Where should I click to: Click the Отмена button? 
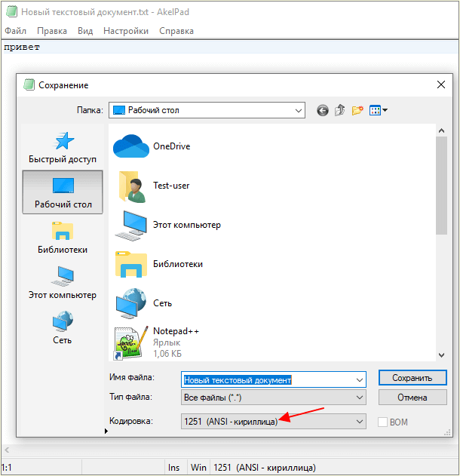[x=412, y=398]
